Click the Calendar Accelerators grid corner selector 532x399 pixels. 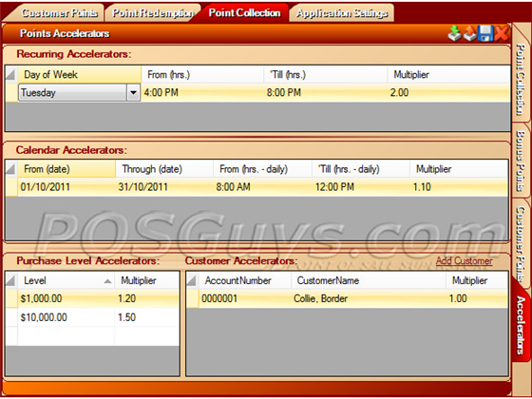[11, 169]
